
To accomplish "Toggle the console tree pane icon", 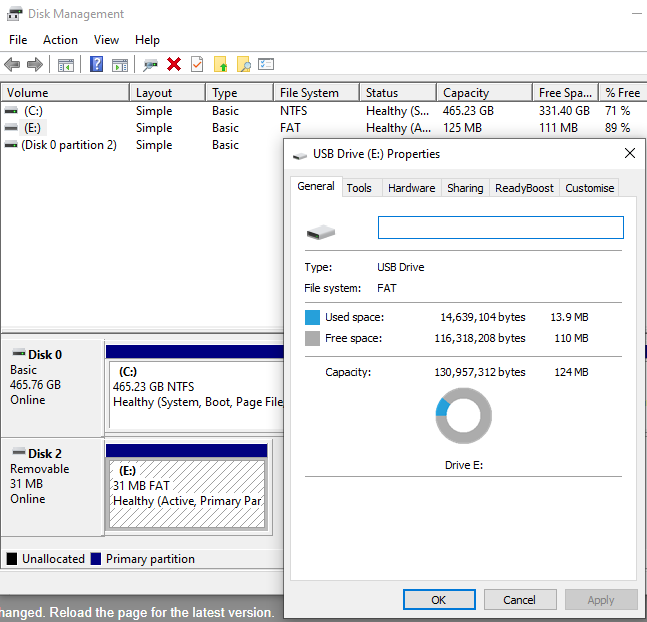I will pyautogui.click(x=66, y=65).
